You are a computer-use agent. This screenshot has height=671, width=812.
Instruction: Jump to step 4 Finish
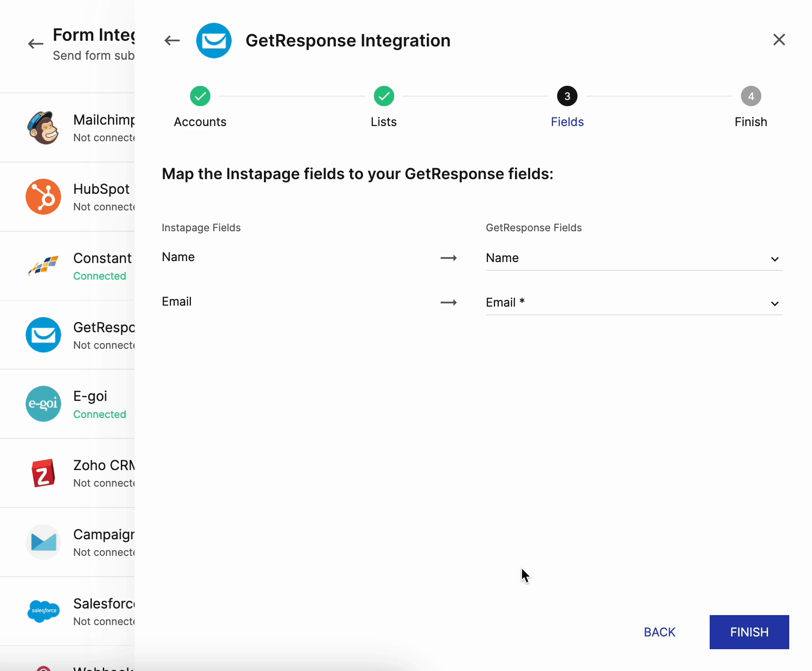(x=750, y=97)
